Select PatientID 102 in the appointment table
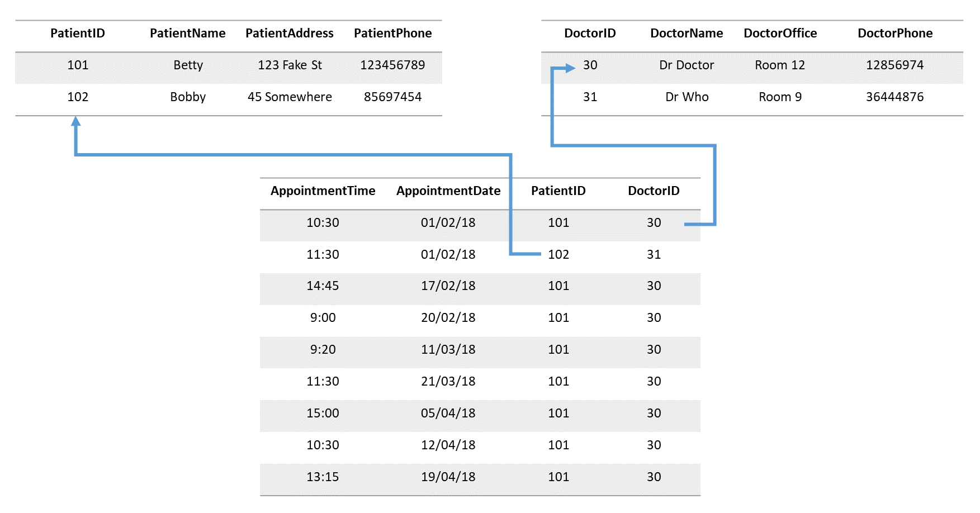 558,255
